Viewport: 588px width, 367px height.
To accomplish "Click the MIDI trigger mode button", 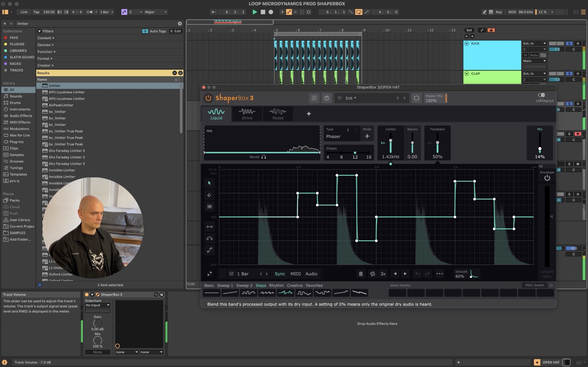I will 295,274.
